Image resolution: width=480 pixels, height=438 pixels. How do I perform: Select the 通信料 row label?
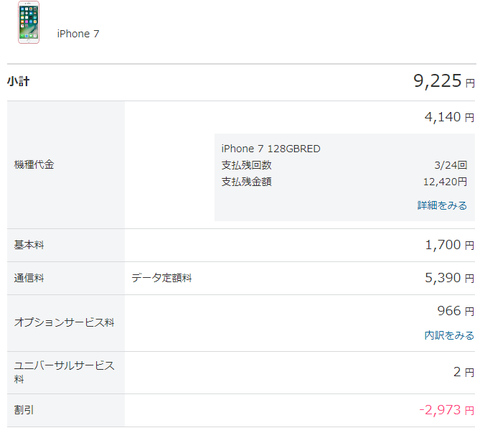coord(29,278)
